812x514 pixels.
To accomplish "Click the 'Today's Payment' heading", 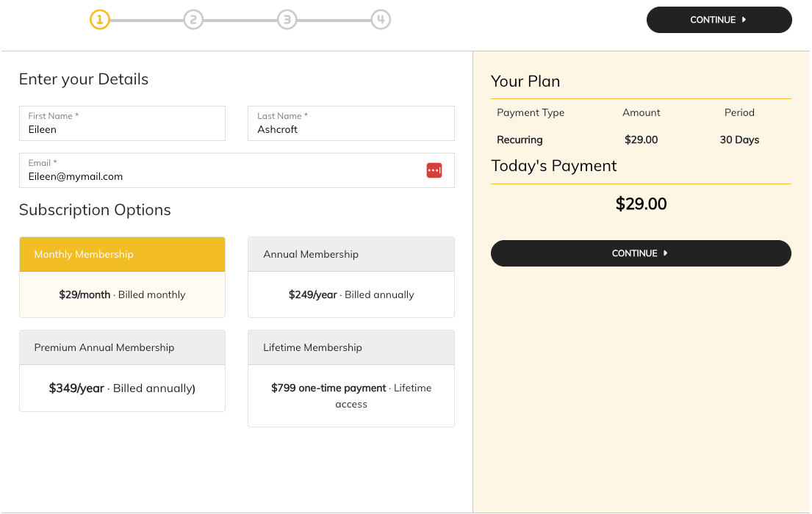I will coord(553,166).
